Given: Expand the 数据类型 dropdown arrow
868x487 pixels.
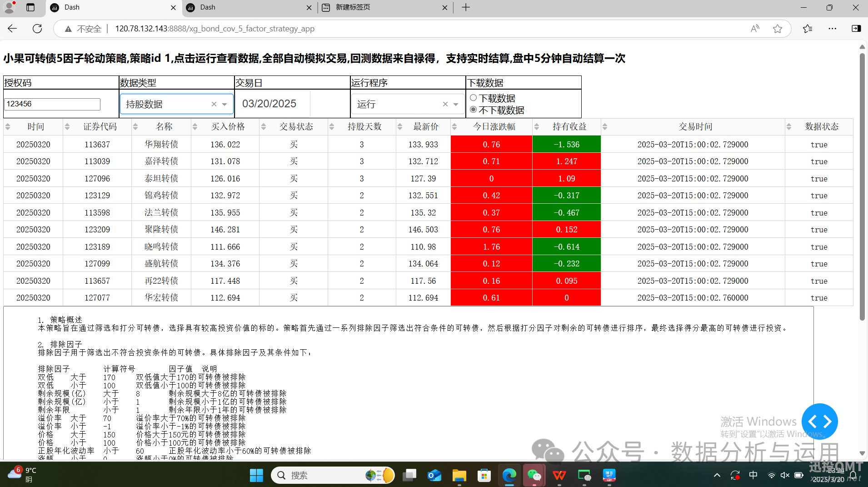Looking at the screenshot, I should click(x=224, y=105).
